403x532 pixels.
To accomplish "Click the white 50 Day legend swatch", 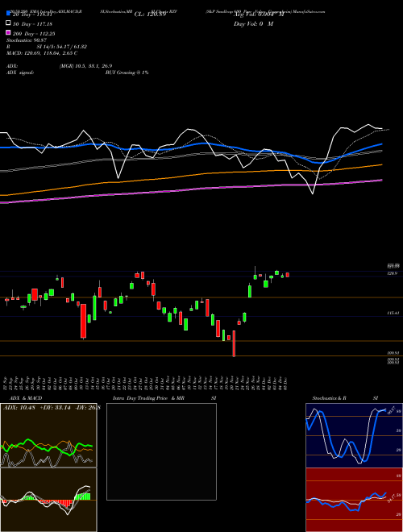I will pyautogui.click(x=9, y=23).
